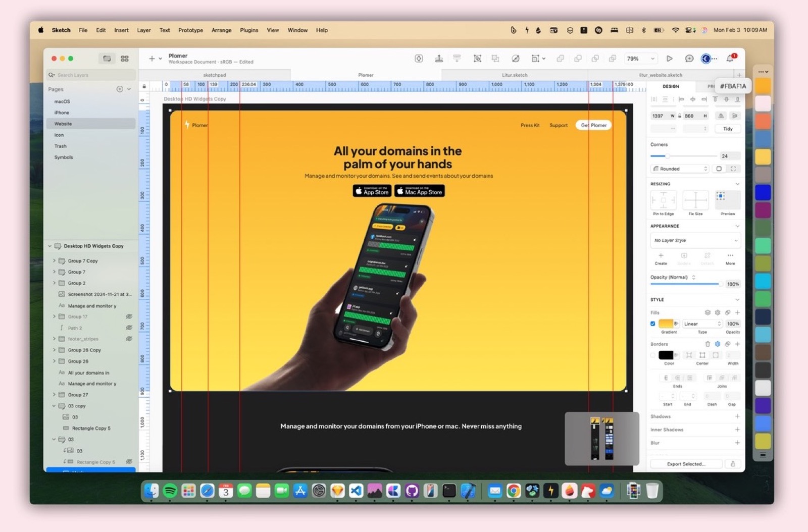Screen dimensions: 808x532
Task: Click the Create Symbol toolbar icon
Action: [419, 59]
